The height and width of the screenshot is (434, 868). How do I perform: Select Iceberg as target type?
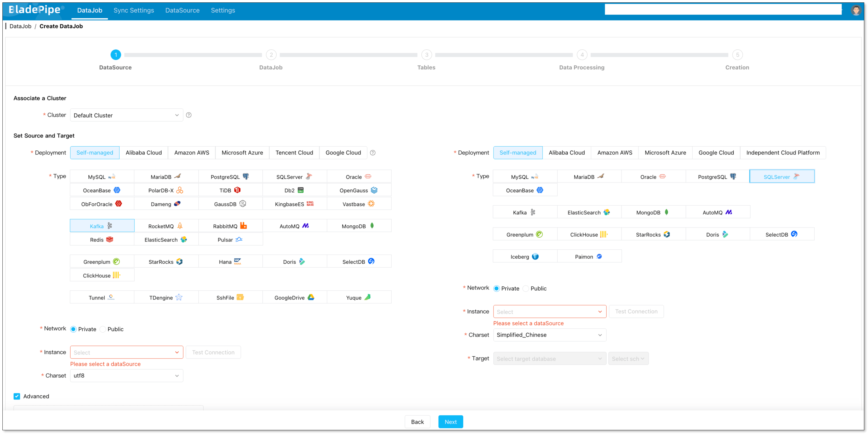[x=525, y=257]
